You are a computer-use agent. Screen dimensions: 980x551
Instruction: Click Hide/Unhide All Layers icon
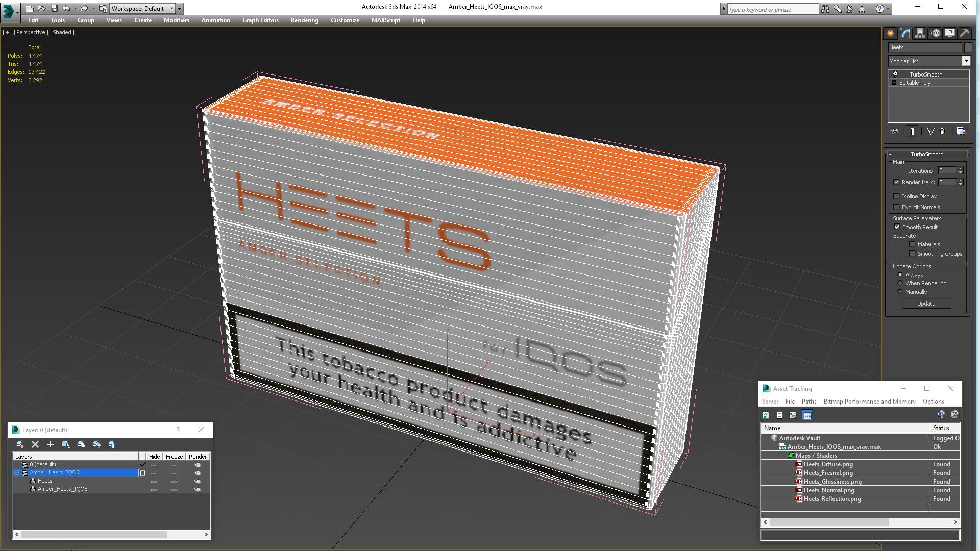tap(96, 444)
